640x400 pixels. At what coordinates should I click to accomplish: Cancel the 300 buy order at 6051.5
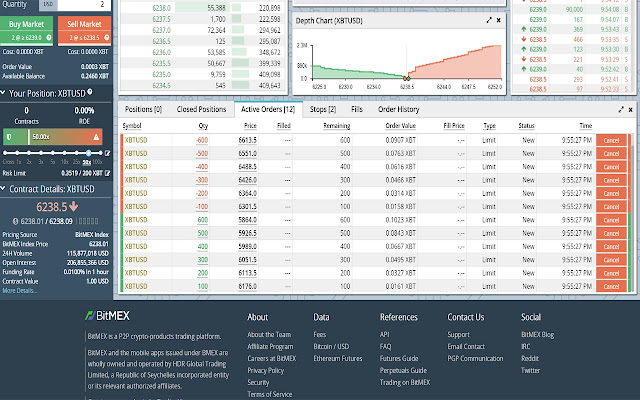point(611,260)
